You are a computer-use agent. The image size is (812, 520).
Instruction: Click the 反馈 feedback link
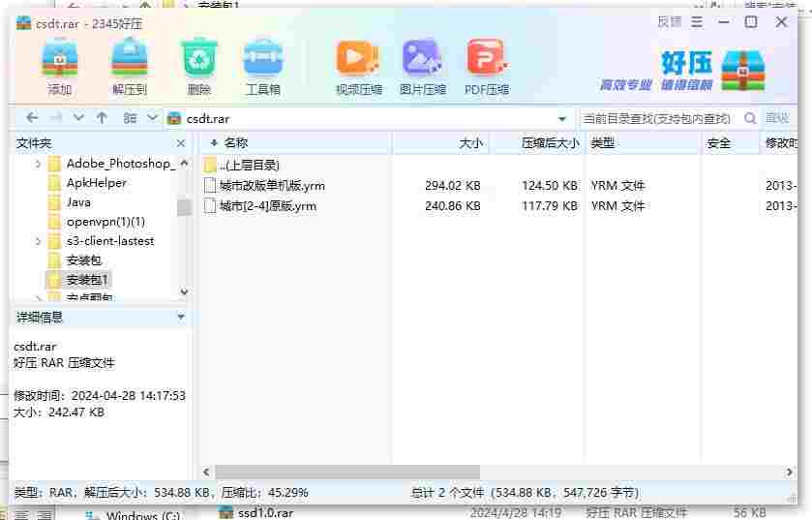click(669, 22)
